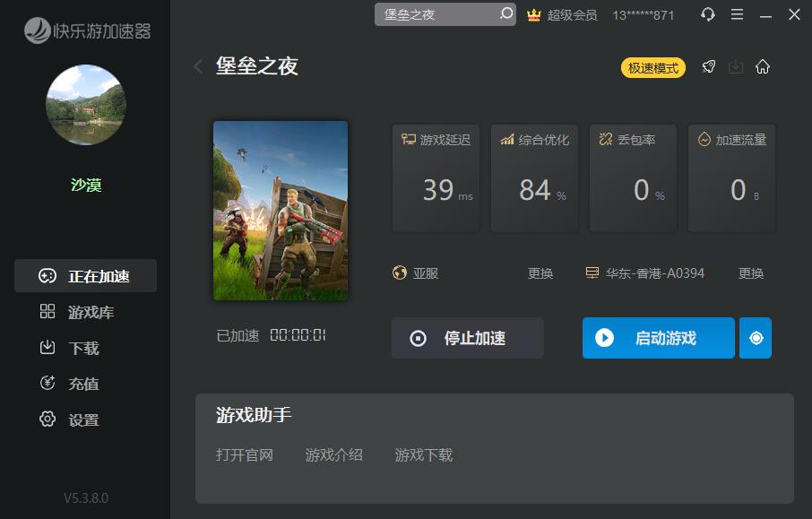Image resolution: width=812 pixels, height=519 pixels.
Task: Click the 游戏助手 heading
Action: (x=254, y=415)
